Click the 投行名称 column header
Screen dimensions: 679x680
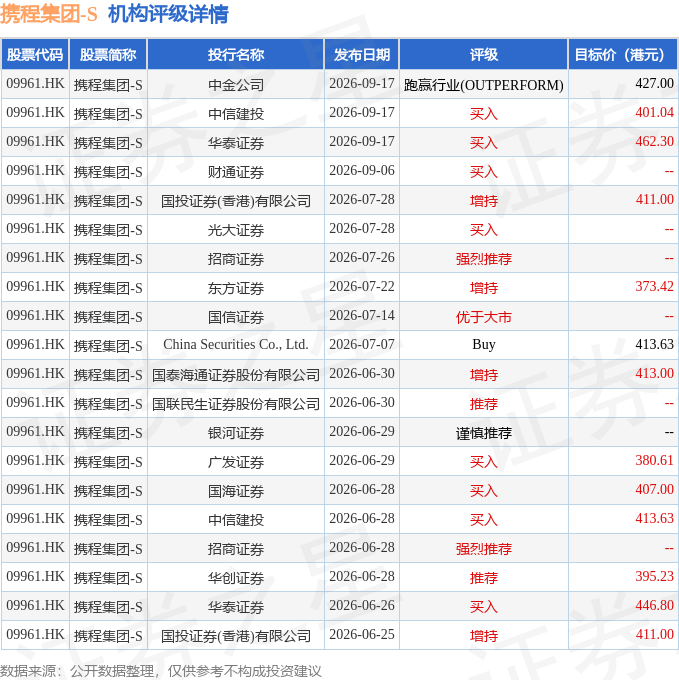coord(236,55)
